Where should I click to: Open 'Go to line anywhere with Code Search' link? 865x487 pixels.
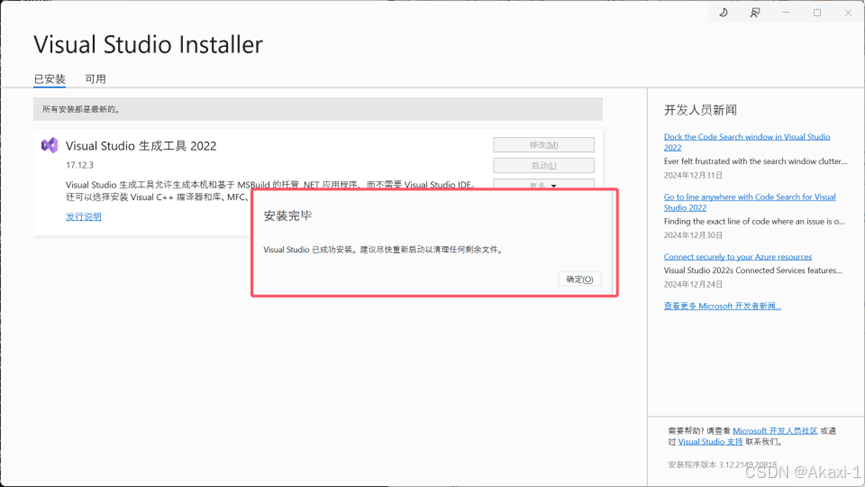(749, 202)
